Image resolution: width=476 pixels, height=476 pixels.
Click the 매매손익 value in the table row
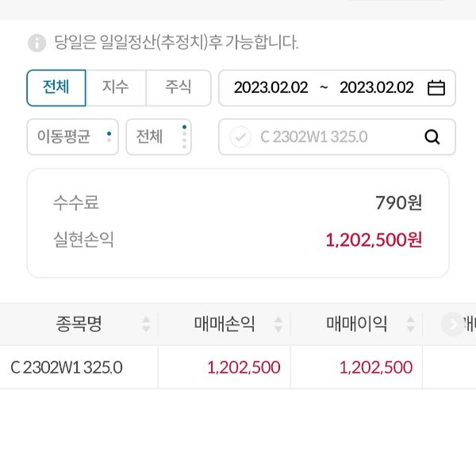244,367
